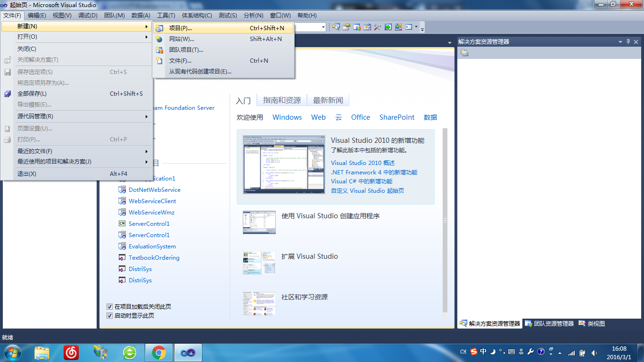Image resolution: width=644 pixels, height=362 pixels.
Task: Open toolbar options arrow at standard toolbar end
Action: click(x=422, y=29)
